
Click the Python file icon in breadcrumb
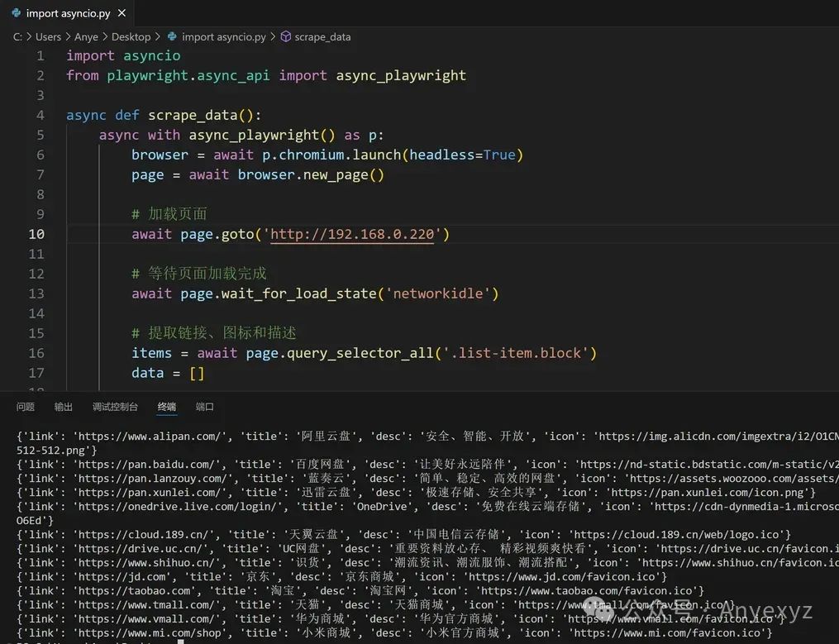(x=172, y=36)
